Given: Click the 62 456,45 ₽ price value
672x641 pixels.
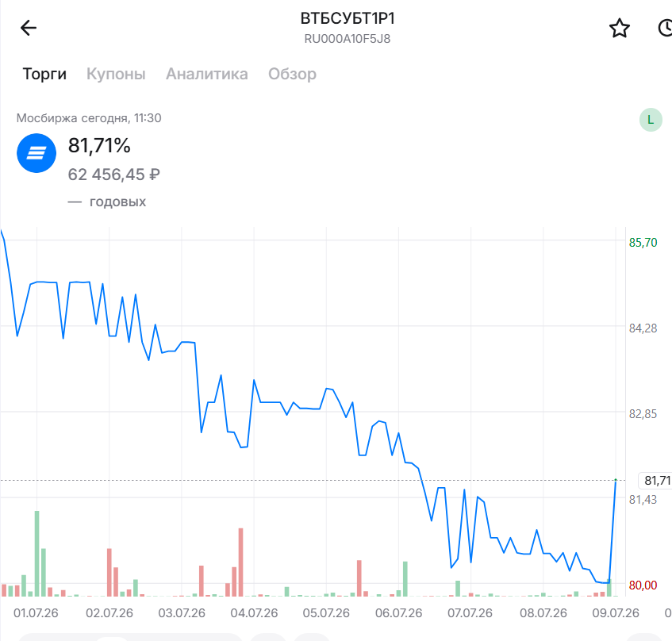Looking at the screenshot, I should coord(114,175).
